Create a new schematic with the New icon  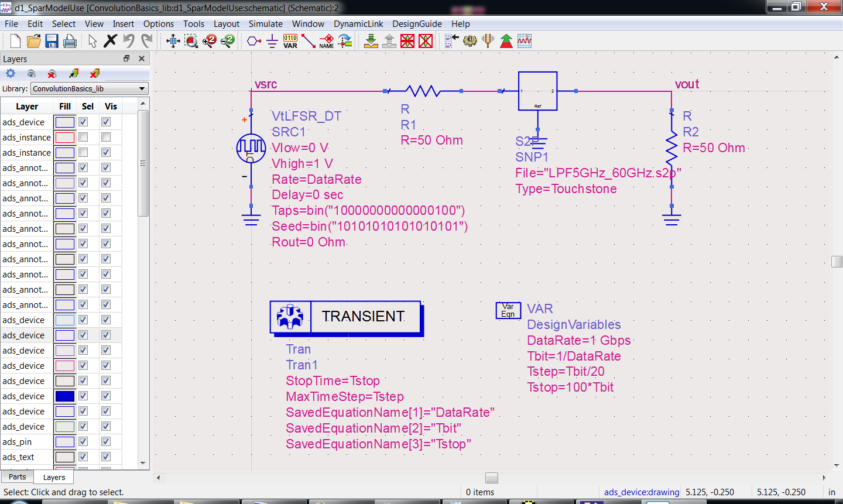click(15, 41)
